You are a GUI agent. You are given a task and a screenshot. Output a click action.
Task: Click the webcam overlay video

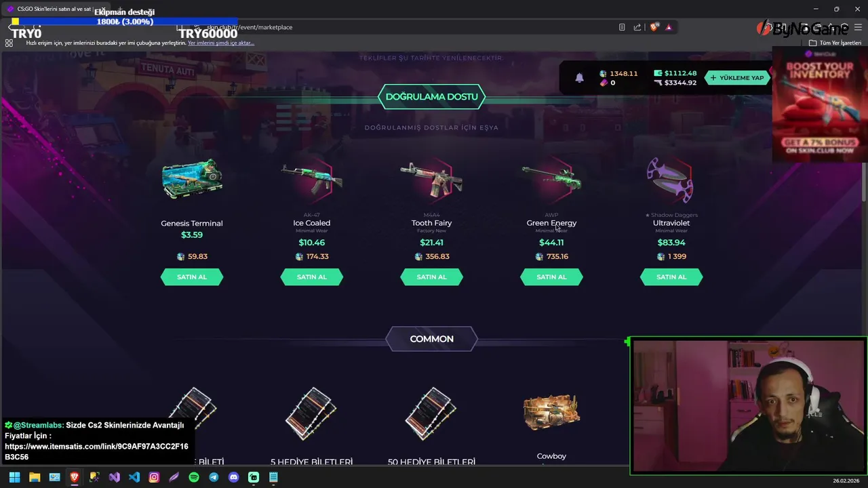pos(749,405)
